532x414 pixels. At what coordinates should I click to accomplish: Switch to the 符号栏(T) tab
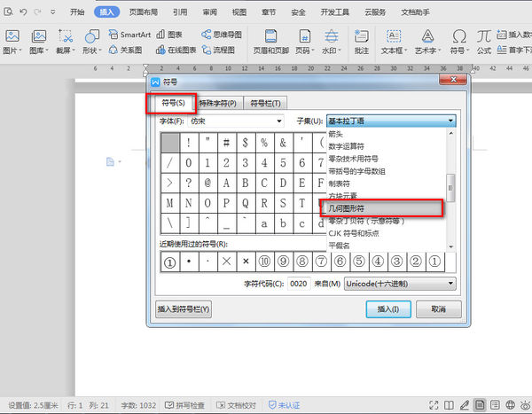click(x=265, y=103)
